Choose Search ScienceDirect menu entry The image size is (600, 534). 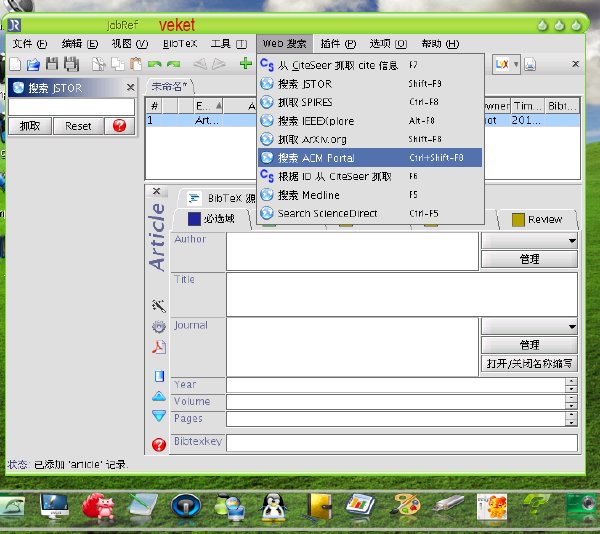[370, 213]
